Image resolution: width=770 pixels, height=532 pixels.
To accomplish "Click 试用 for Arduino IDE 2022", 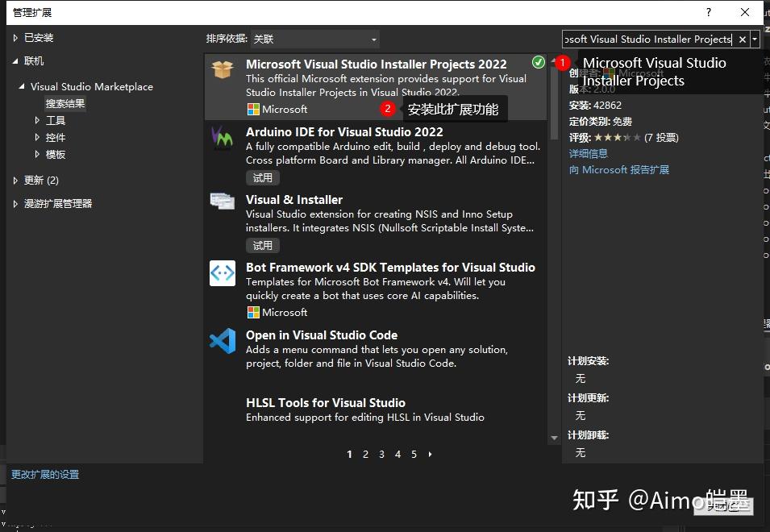I will (x=262, y=177).
